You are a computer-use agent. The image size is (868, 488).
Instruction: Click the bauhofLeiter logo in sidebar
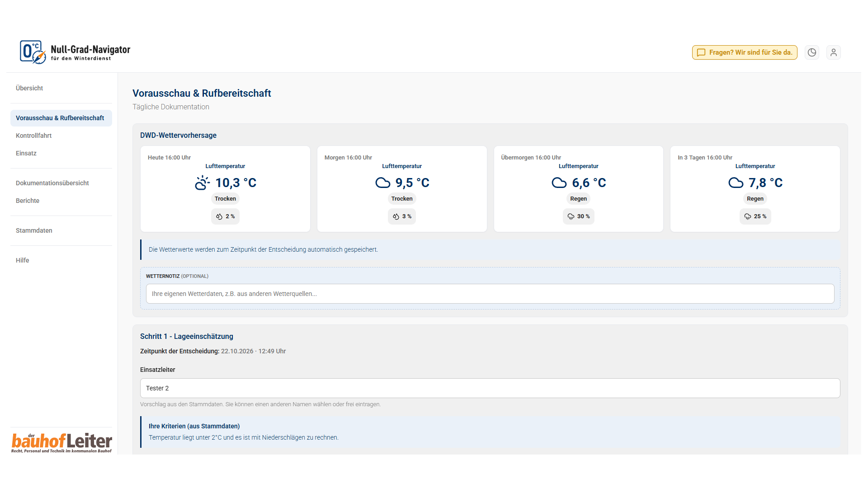pyautogui.click(x=61, y=442)
